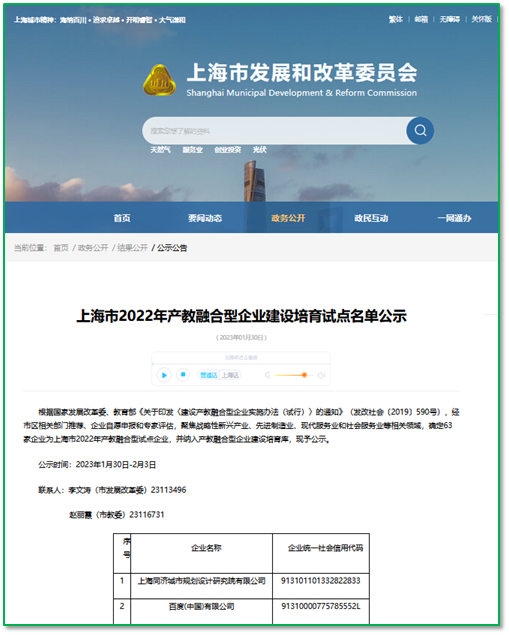Play the audio reading of the article

click(x=164, y=375)
